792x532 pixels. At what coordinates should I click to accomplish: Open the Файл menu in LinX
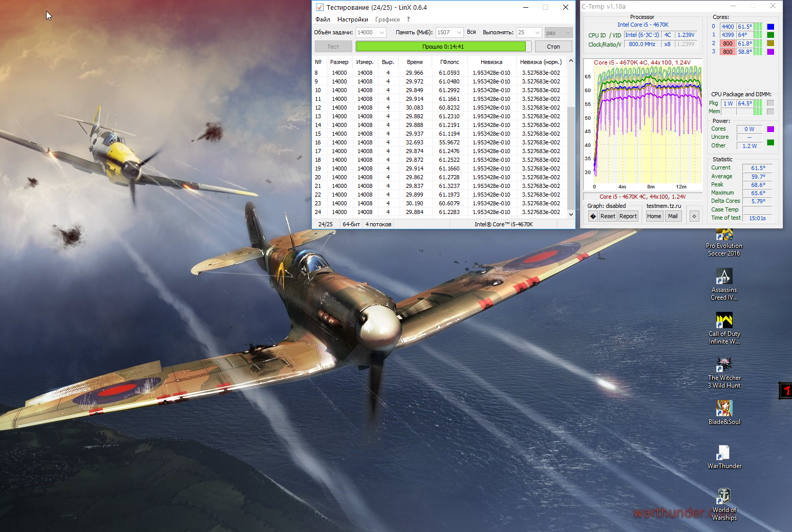pos(323,19)
